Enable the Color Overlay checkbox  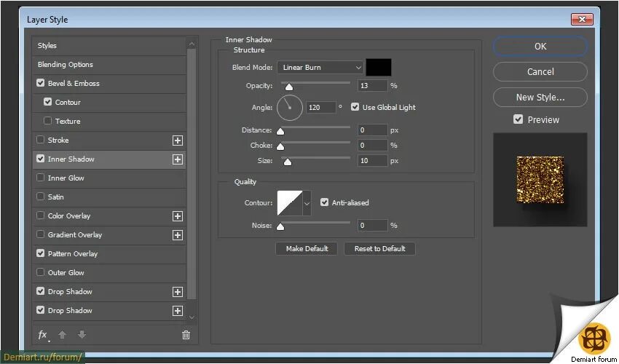click(x=40, y=215)
